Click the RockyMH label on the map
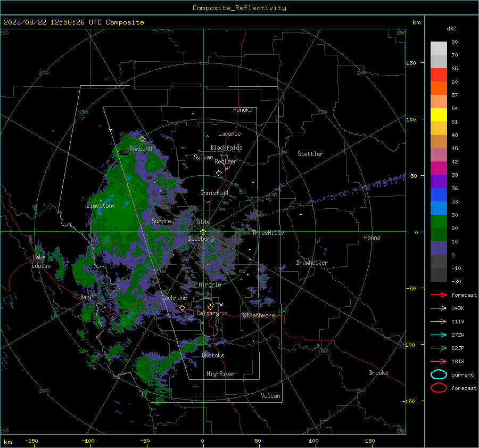 pyautogui.click(x=141, y=149)
